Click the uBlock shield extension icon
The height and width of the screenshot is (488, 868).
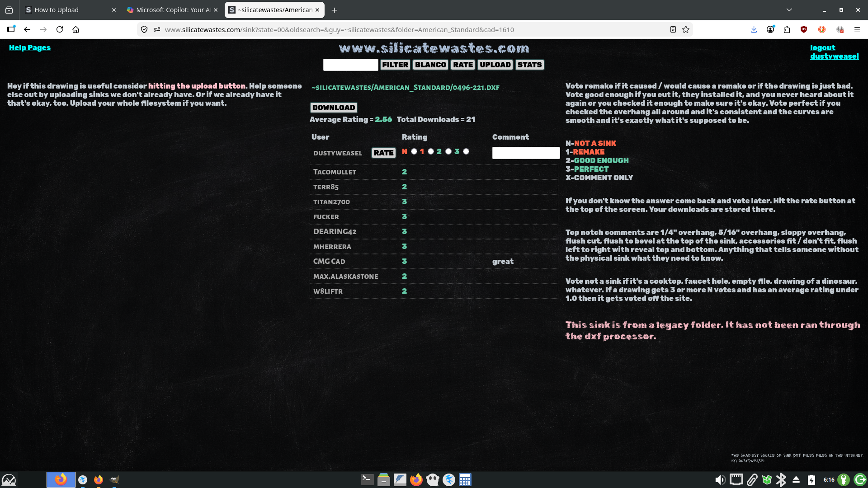804,29
